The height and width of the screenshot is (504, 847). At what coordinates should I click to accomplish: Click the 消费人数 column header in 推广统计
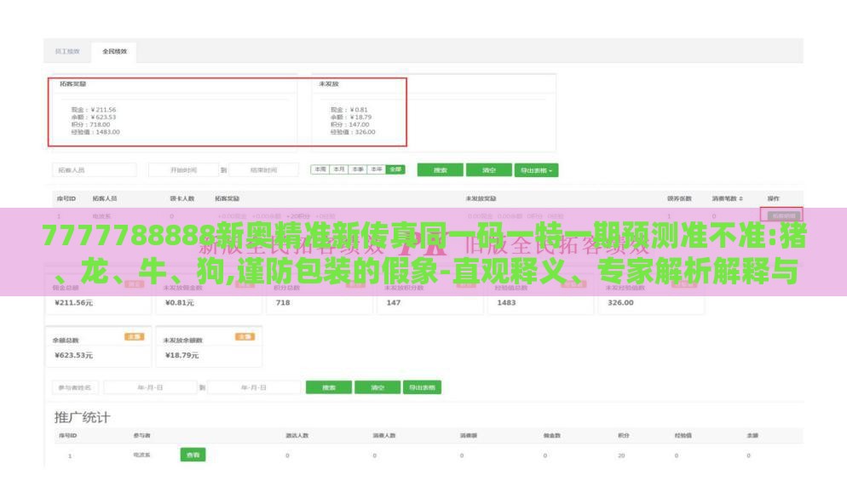(384, 436)
